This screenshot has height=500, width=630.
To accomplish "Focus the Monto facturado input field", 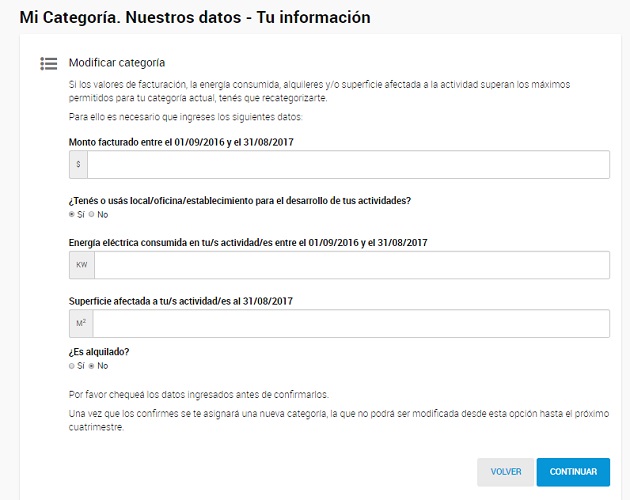I will pos(348,165).
